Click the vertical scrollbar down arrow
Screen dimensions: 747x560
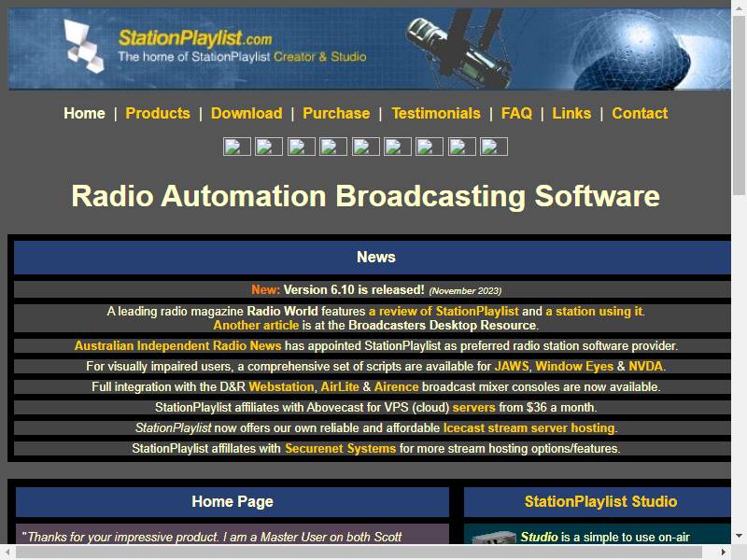tap(739, 536)
